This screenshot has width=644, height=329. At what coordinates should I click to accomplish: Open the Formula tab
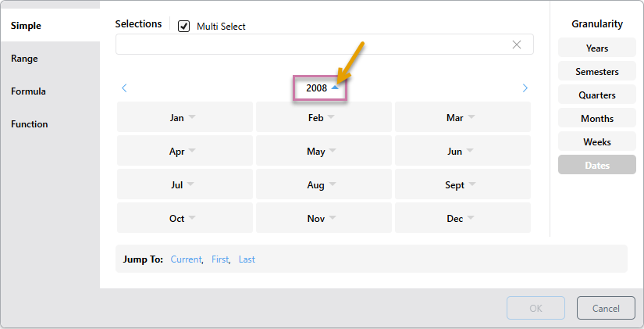click(x=28, y=91)
